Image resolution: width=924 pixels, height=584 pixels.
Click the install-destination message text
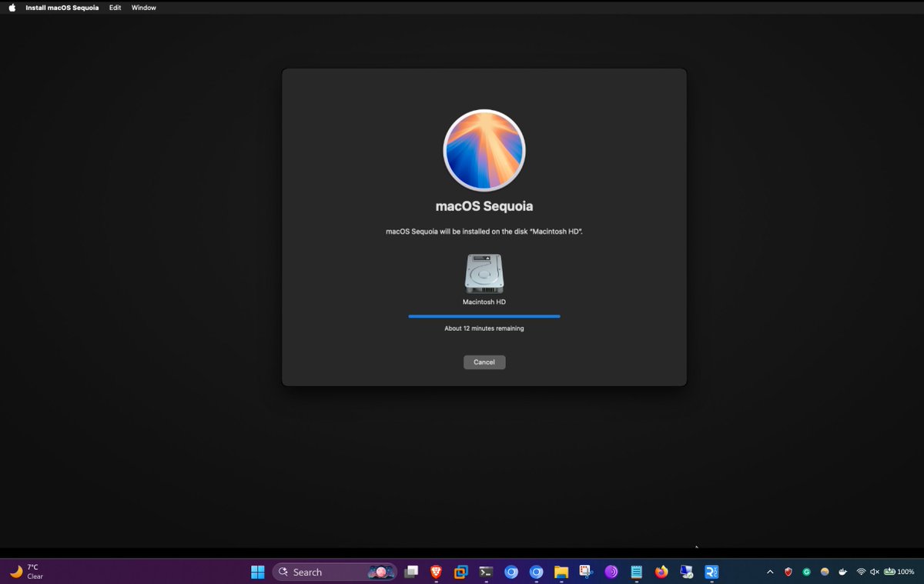point(484,232)
